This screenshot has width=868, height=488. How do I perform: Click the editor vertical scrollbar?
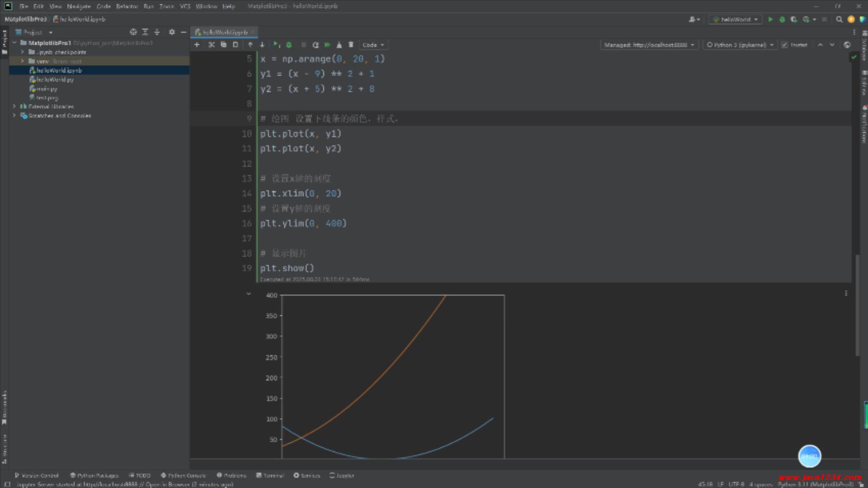click(x=857, y=305)
